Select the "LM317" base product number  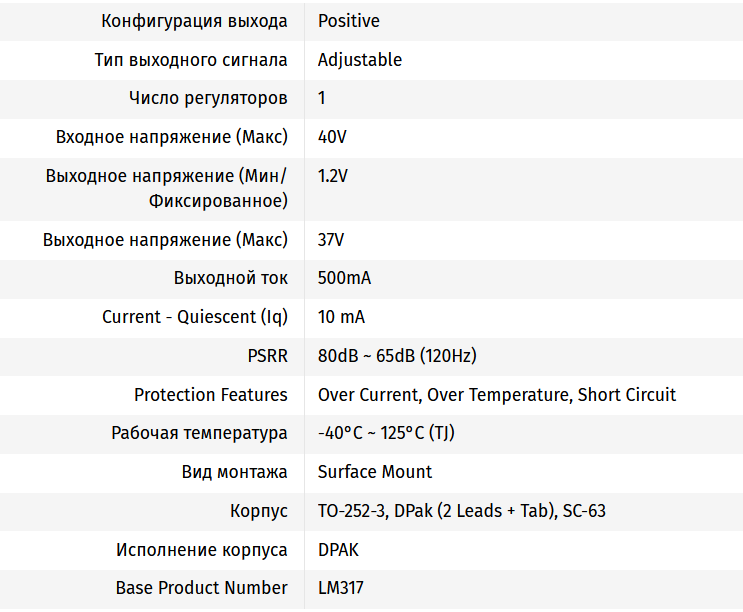(x=341, y=588)
